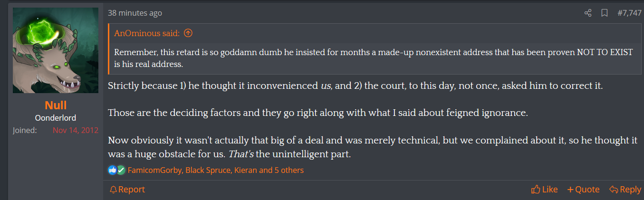Image resolution: width=644 pixels, height=200 pixels.
Task: Click the green checkmark reaction icon
Action: tap(121, 170)
